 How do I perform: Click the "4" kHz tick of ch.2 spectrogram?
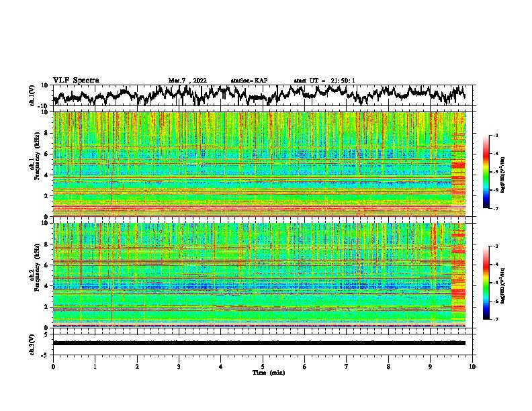pyautogui.click(x=46, y=286)
